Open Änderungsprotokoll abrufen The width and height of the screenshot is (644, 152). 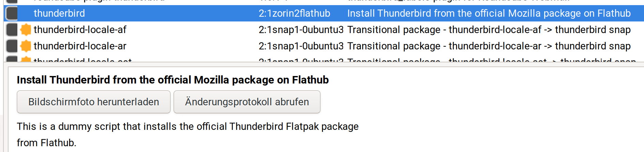click(247, 102)
